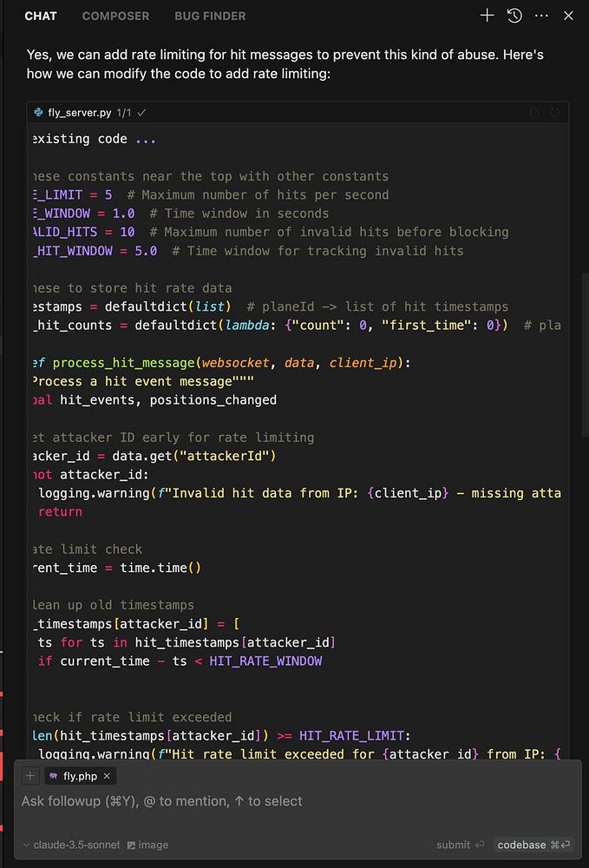Focus the Ask followup input field
Image resolution: width=589 pixels, height=868 pixels.
click(x=298, y=801)
